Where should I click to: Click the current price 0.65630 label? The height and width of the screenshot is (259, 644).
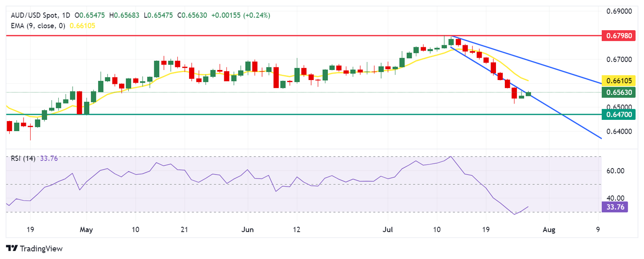point(614,92)
